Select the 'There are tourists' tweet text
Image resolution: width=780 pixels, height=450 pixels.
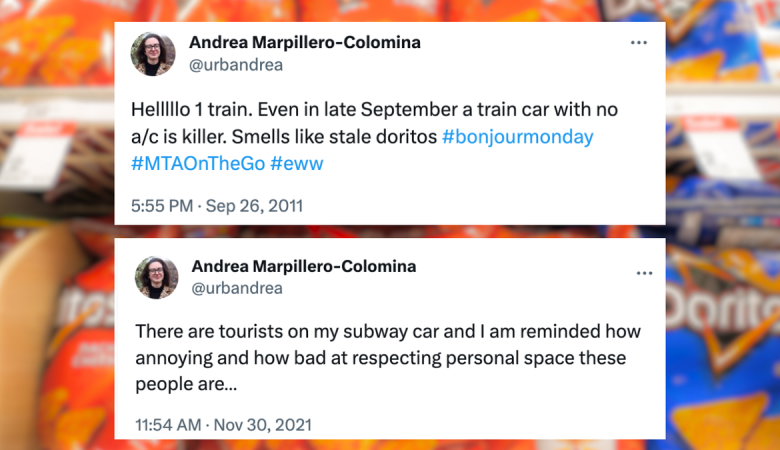pyautogui.click(x=388, y=358)
